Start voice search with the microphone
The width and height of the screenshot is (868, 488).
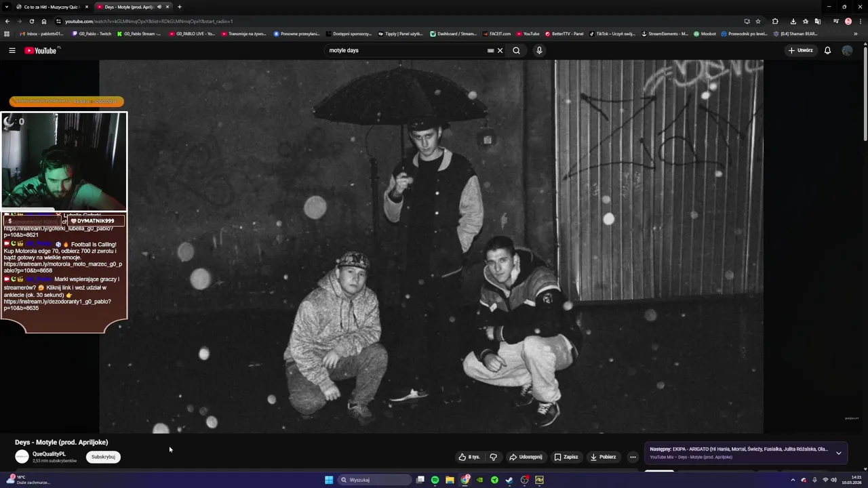click(539, 50)
